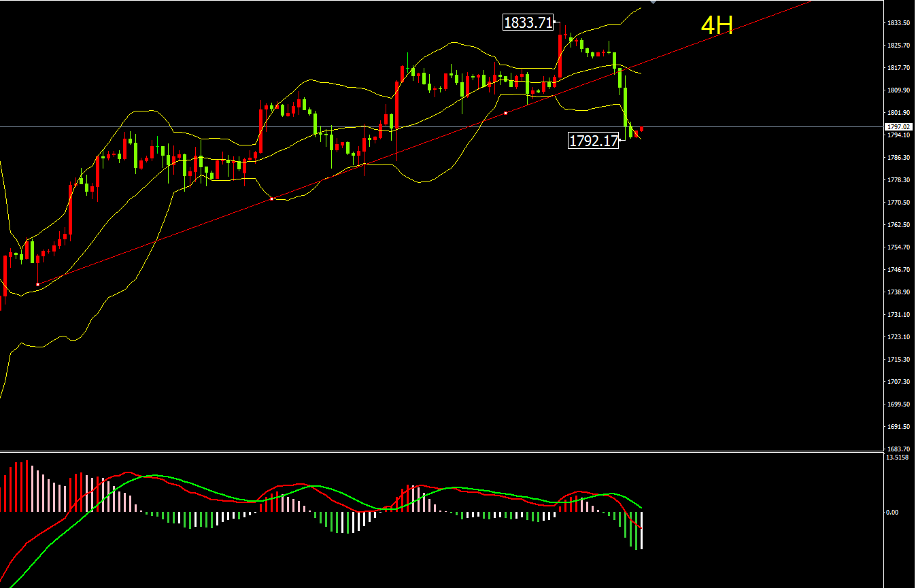Click the 1754.70 price scale value
916x588 pixels.
pos(898,247)
